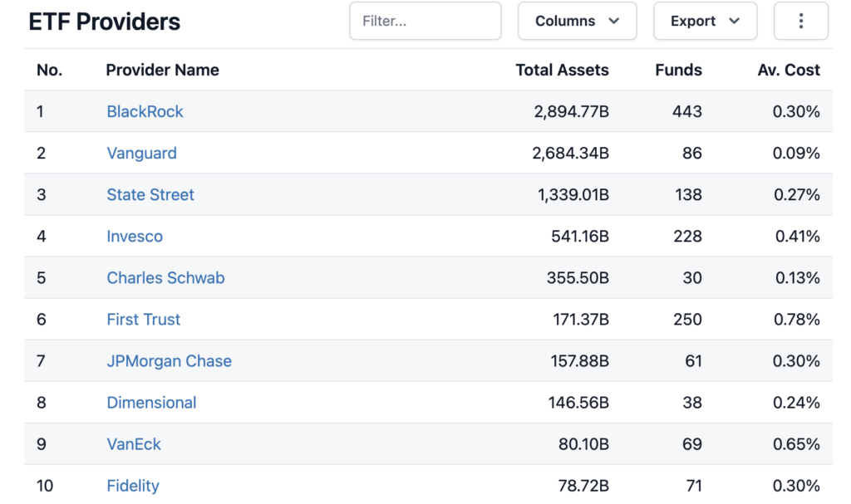Select the 355.50B total assets cell
The width and height of the screenshot is (851, 504).
(578, 278)
